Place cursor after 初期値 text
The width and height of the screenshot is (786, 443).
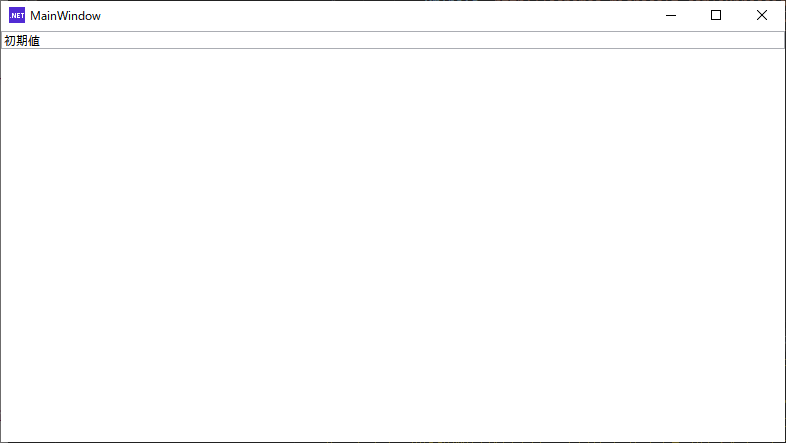[41, 41]
